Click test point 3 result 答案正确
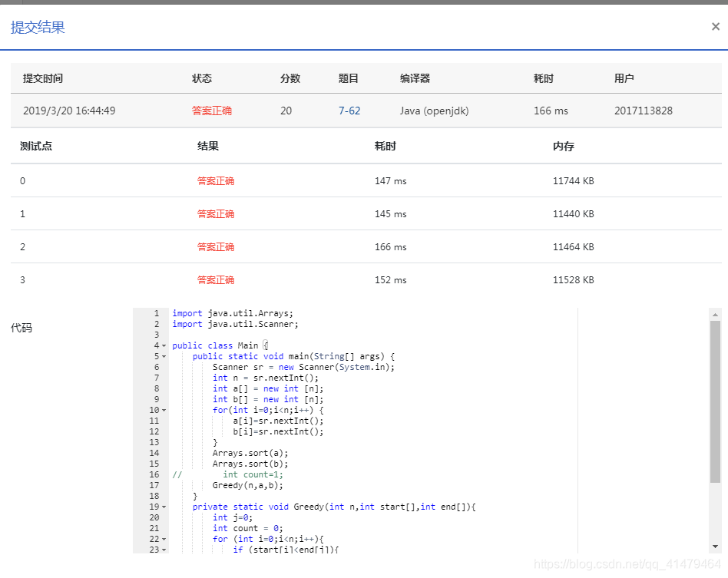Image resolution: width=728 pixels, height=578 pixels. [x=216, y=280]
